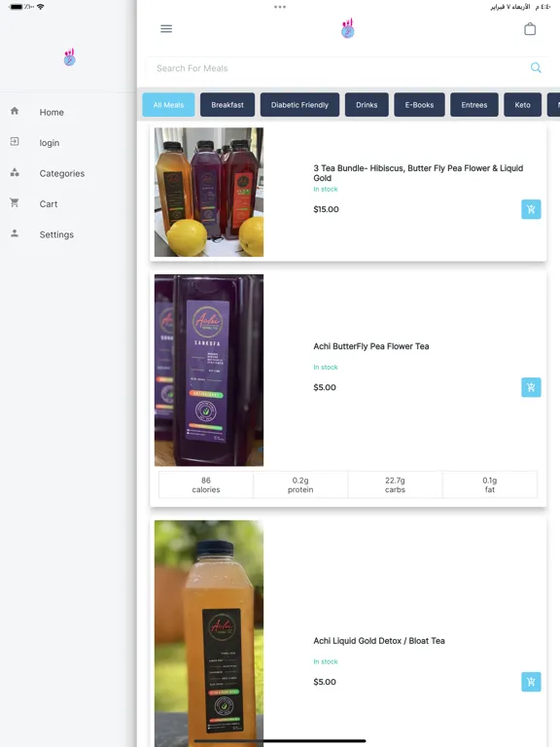Open 3 Tea Bundle product title

click(418, 173)
